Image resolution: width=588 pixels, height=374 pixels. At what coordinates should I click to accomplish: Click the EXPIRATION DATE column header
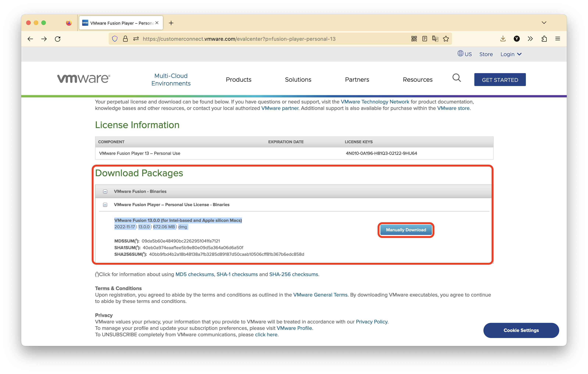pyautogui.click(x=286, y=142)
